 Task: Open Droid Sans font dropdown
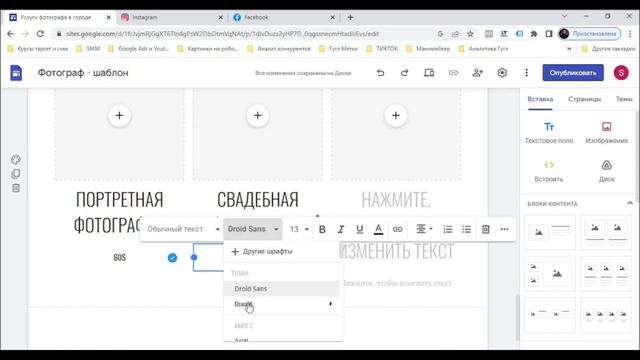(253, 229)
